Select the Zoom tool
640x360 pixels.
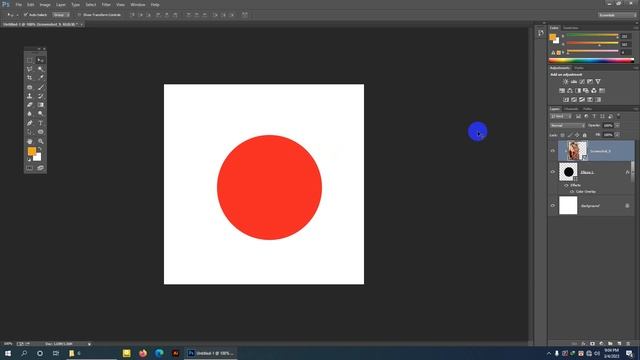click(x=40, y=141)
